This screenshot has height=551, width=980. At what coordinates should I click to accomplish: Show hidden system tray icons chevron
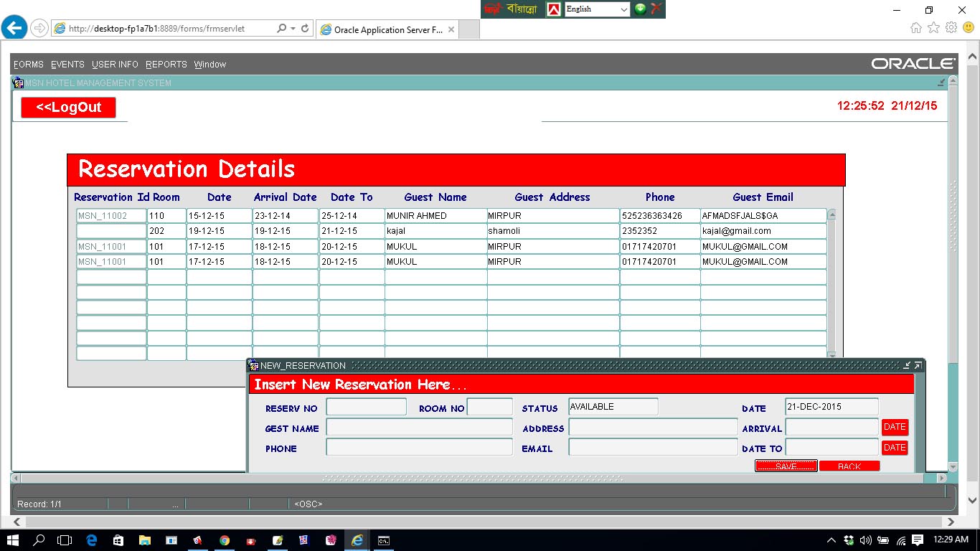pos(831,540)
